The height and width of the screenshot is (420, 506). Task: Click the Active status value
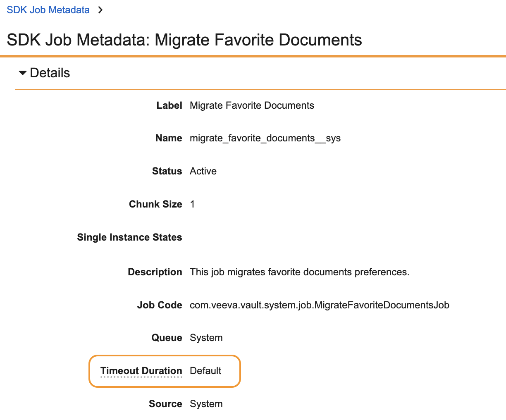pos(203,171)
